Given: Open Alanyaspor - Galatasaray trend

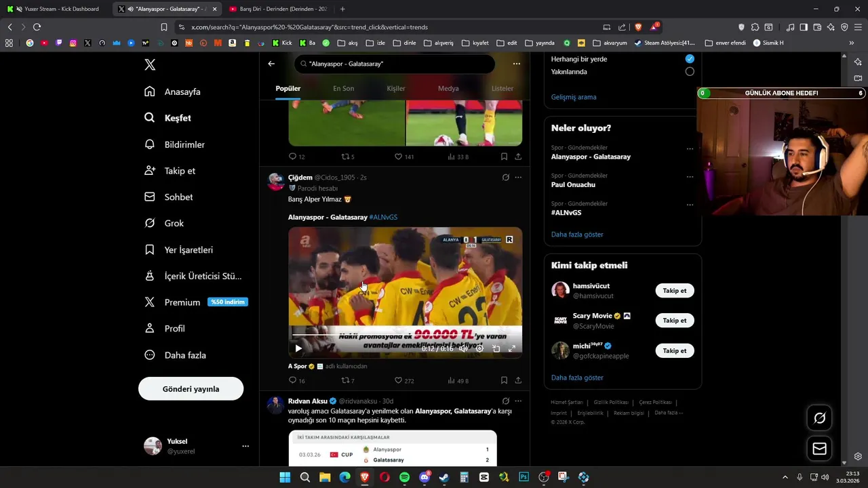Looking at the screenshot, I should [591, 157].
